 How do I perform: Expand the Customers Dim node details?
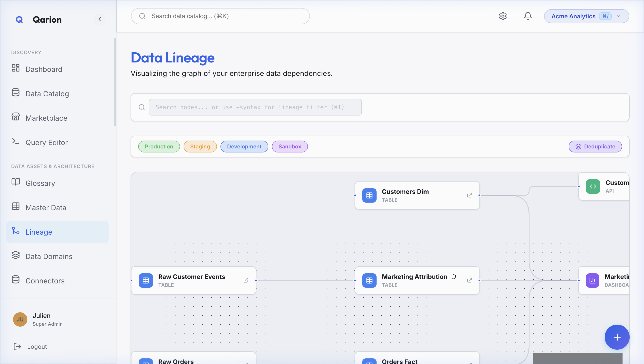(470, 195)
